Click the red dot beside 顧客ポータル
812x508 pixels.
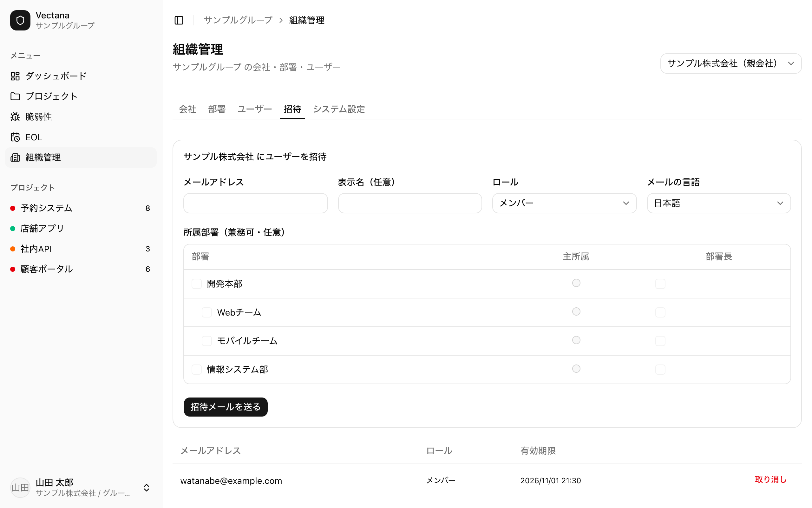click(x=13, y=269)
